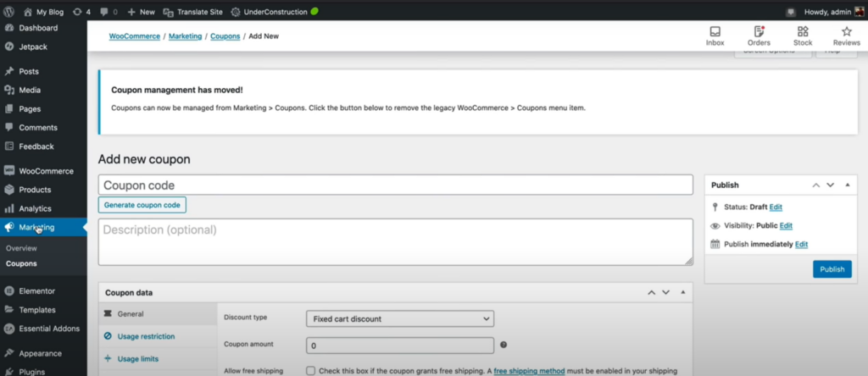868x376 pixels.
Task: Click the Coupon amount field
Action: [400, 346]
